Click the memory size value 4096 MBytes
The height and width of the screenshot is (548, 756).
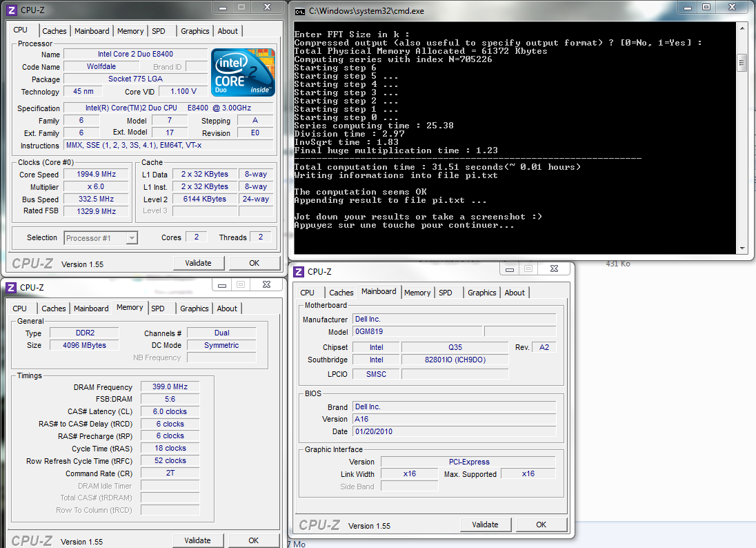(84, 345)
